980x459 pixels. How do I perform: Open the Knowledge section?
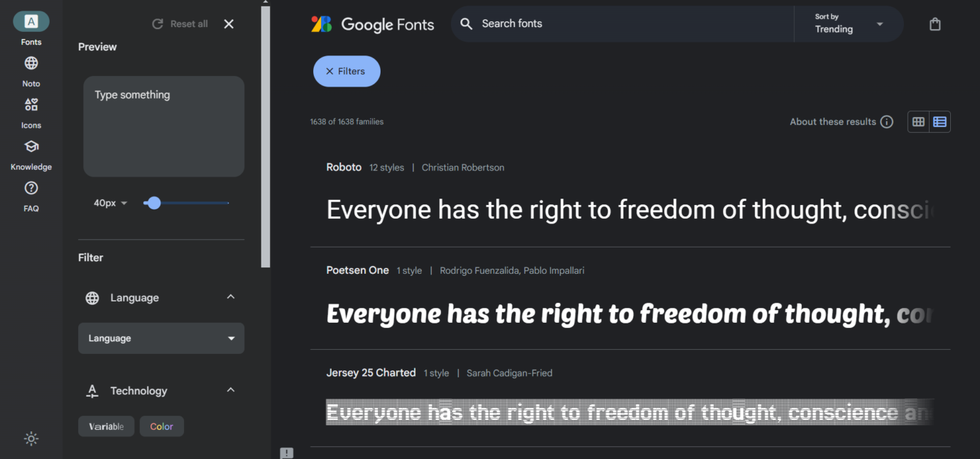coord(31,153)
